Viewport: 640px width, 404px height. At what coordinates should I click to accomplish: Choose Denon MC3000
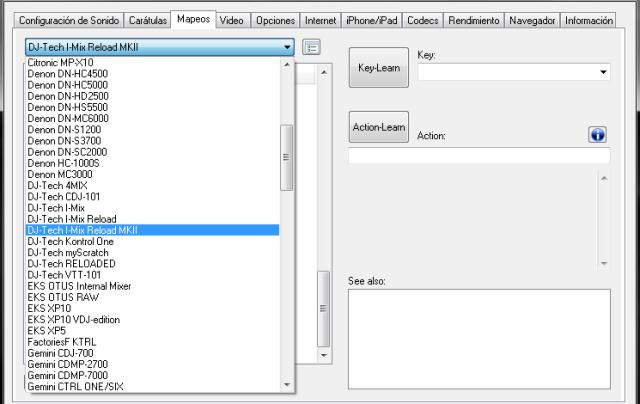click(153, 174)
